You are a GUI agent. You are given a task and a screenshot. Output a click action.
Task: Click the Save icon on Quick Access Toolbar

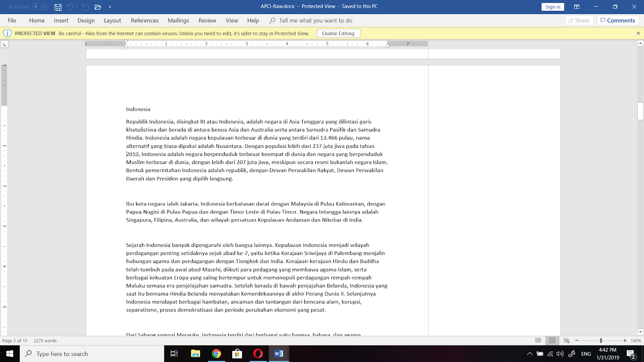[x=58, y=6]
